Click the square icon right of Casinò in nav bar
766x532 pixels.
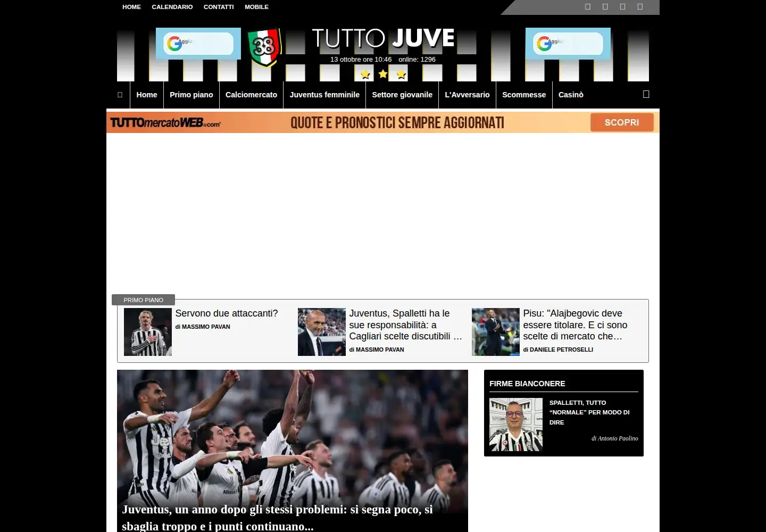(646, 94)
